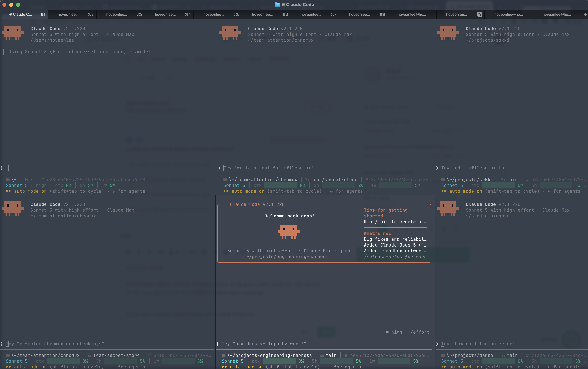Switch to the hoyeonlee tab labeled ⌘6
This screenshot has width=588, height=369.
tap(267, 14)
